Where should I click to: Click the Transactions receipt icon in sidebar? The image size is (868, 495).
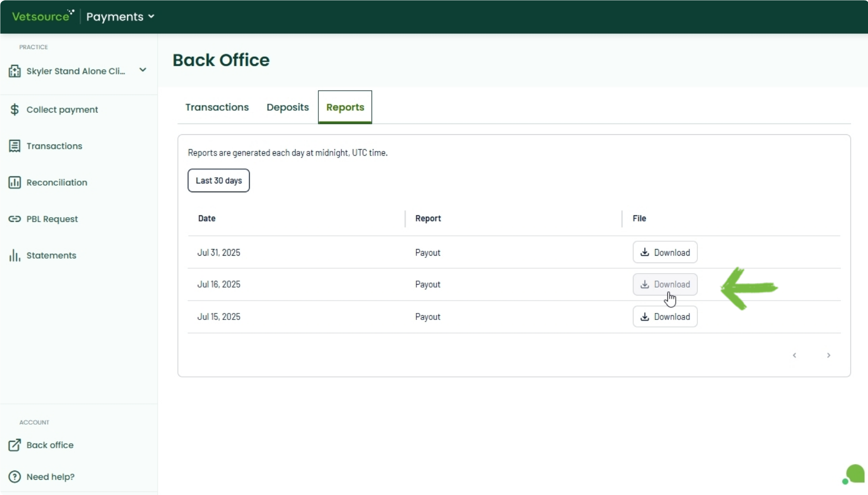[x=14, y=146]
